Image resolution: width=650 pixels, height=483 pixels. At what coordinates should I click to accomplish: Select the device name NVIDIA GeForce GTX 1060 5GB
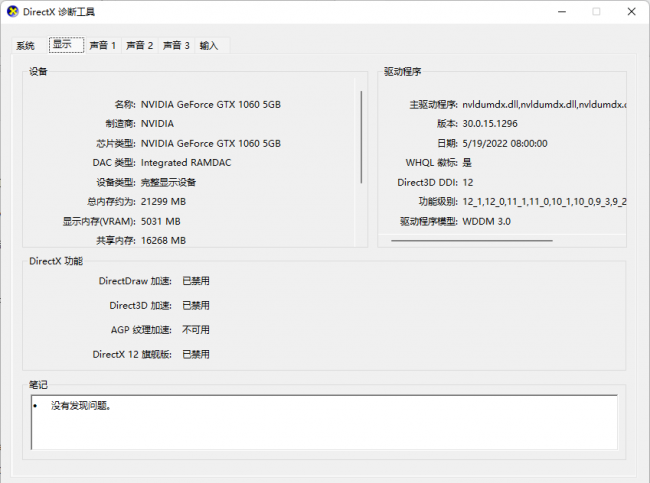211,104
